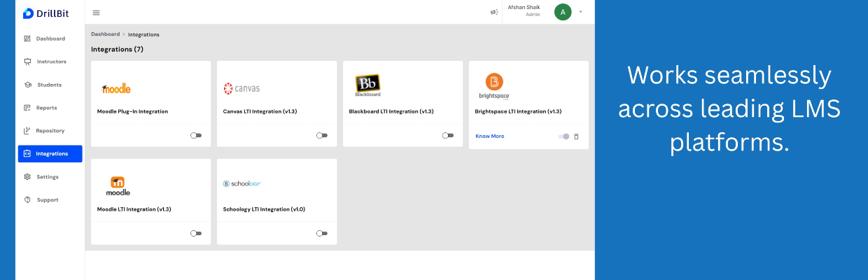Click Schoology LTI Integration (v1.0) title
Image resolution: width=868 pixels, height=280 pixels.
click(x=264, y=209)
